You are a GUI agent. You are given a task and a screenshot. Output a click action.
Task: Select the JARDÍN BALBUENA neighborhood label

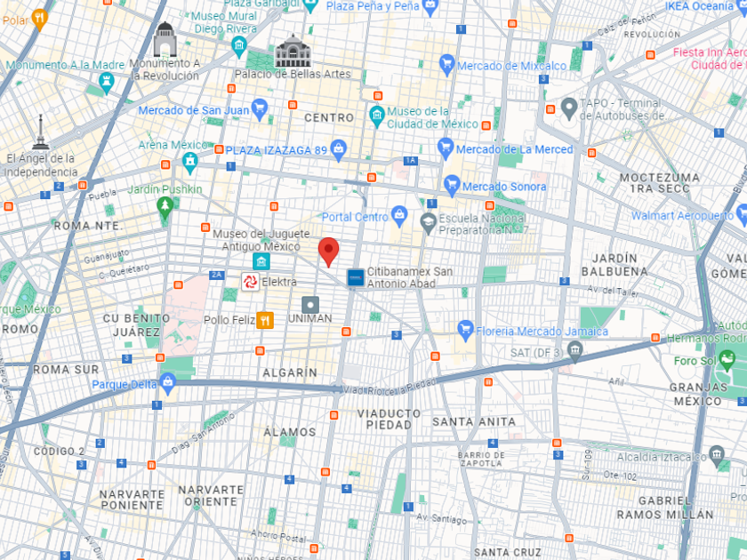pos(614,265)
